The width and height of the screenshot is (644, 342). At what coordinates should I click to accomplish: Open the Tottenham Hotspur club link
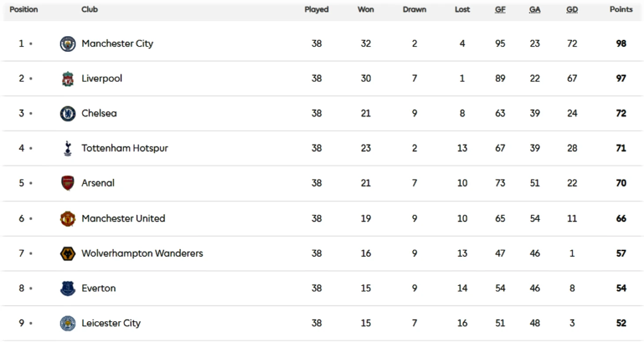tap(125, 148)
